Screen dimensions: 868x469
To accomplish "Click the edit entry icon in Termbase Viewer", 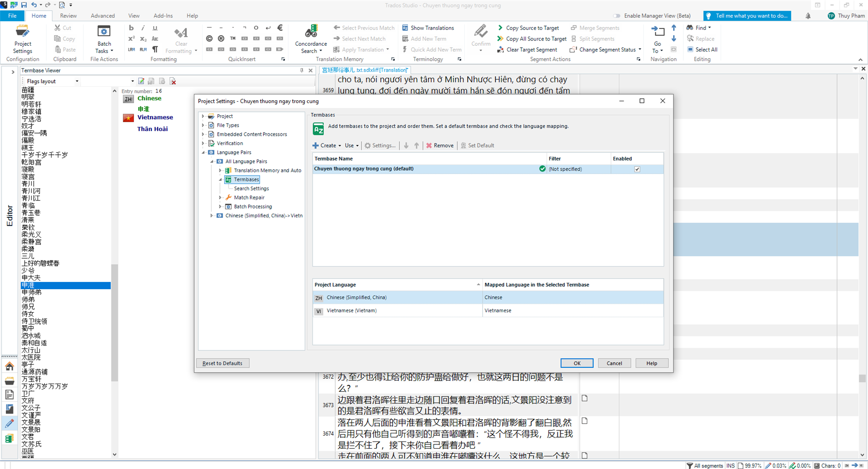I will coord(141,81).
